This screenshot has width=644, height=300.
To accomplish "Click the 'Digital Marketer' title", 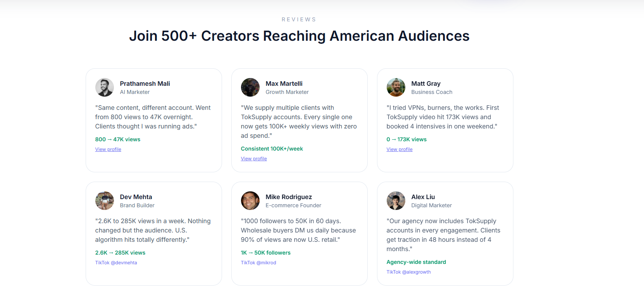I will 432,205.
